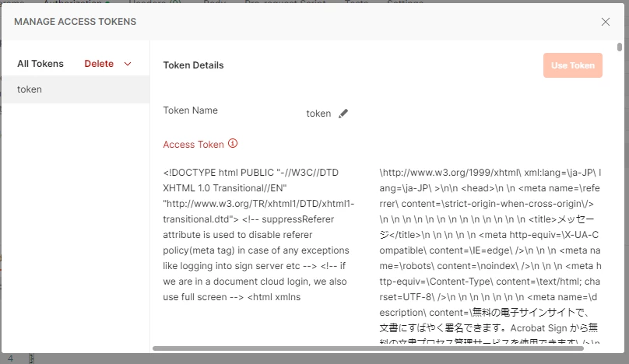The width and height of the screenshot is (629, 364).
Task: Click the token name value 'token'
Action: tap(318, 114)
